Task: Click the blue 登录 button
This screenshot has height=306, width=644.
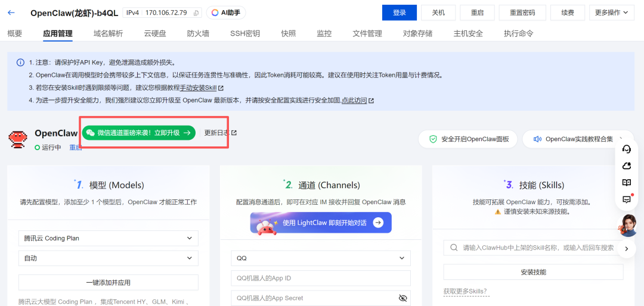Action: click(x=399, y=13)
